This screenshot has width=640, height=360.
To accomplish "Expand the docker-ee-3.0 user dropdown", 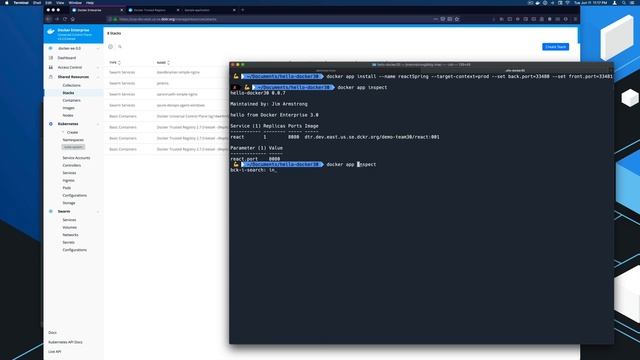I will point(98,49).
